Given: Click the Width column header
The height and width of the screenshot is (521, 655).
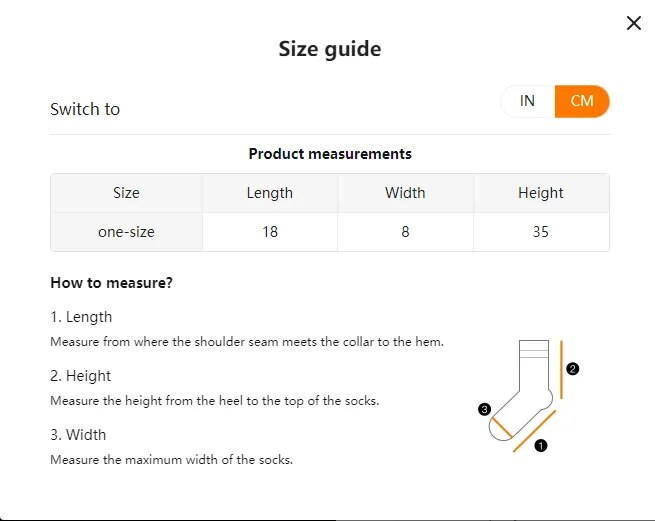Looking at the screenshot, I should point(405,193).
